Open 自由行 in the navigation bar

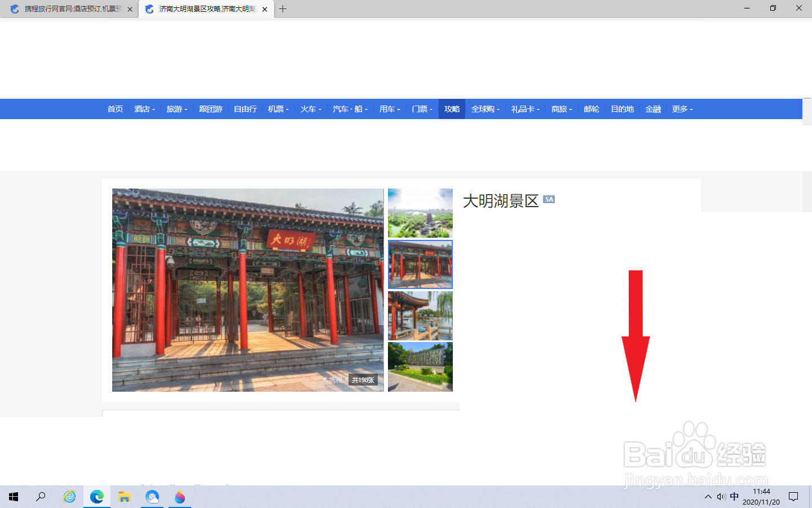tap(245, 109)
